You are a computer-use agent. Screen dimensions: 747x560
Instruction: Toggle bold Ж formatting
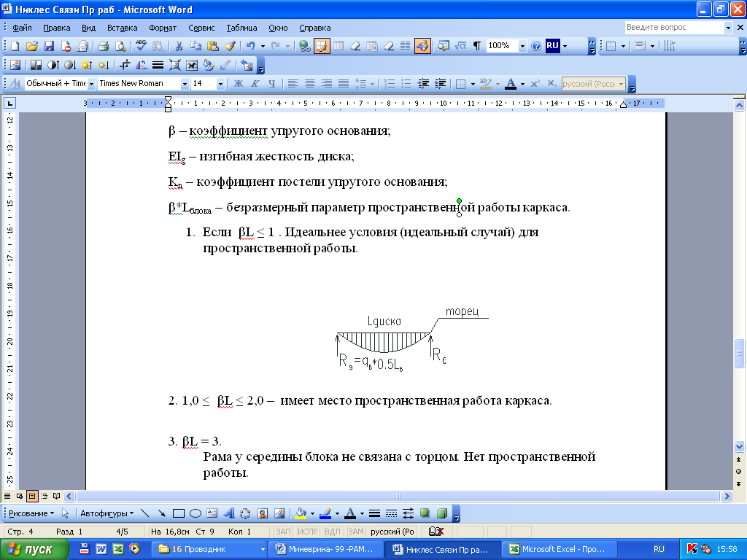tap(239, 84)
